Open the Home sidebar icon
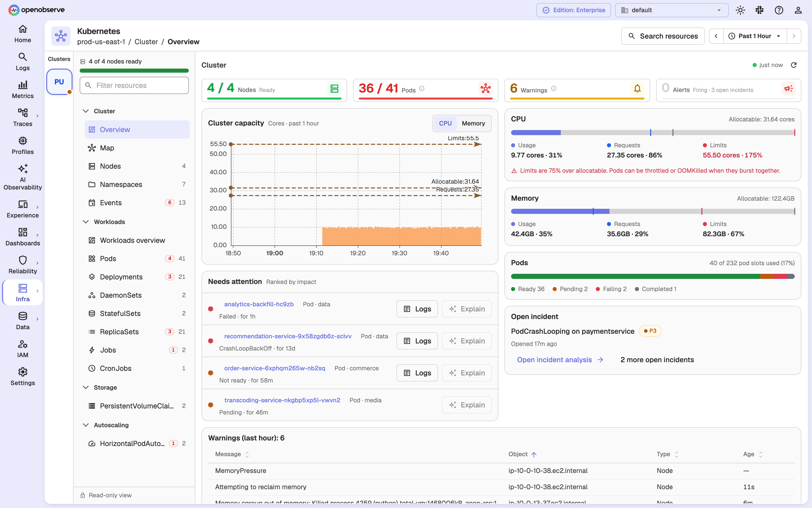Screen dimensions: 812x508 click(23, 34)
